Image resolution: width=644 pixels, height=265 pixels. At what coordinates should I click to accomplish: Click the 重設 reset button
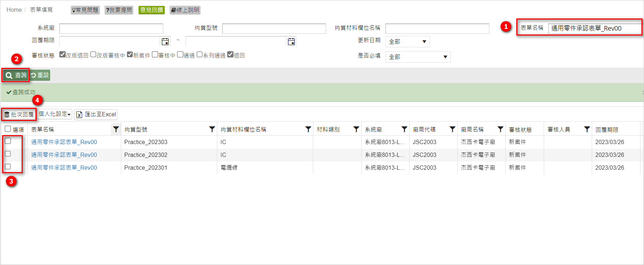(40, 75)
